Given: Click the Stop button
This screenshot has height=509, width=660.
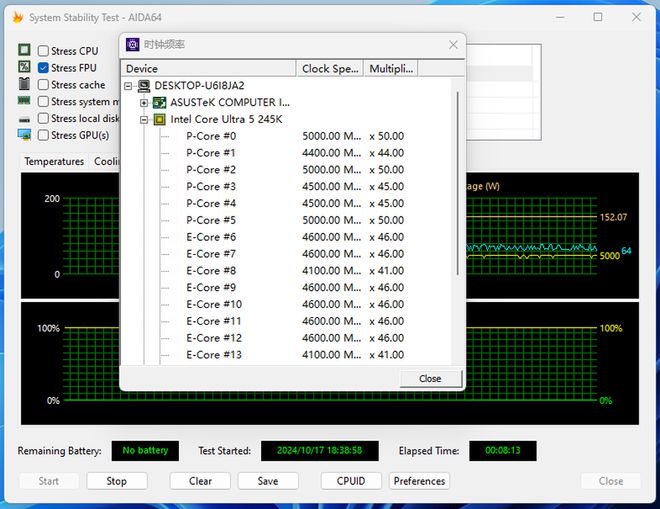Looking at the screenshot, I should (x=117, y=481).
